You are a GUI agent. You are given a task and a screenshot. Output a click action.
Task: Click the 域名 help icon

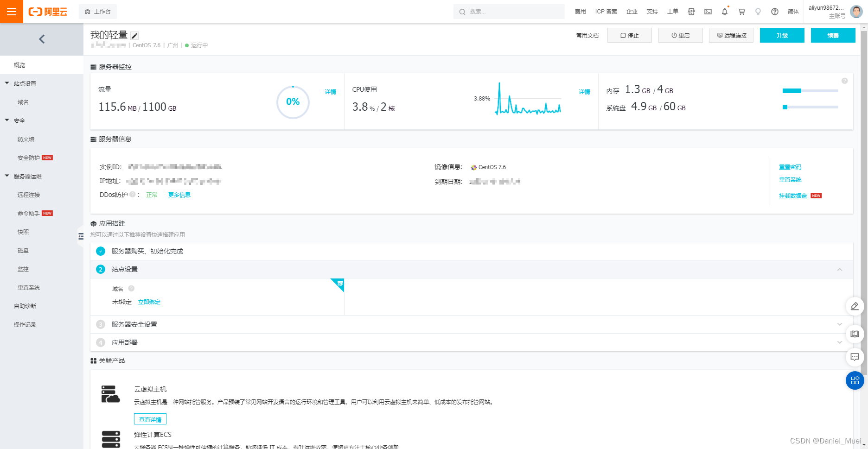131,288
